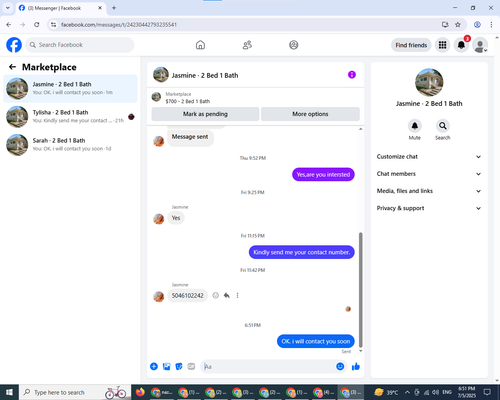Click the ENG language indicator in tray
This screenshot has width=500, height=400.
tap(447, 392)
